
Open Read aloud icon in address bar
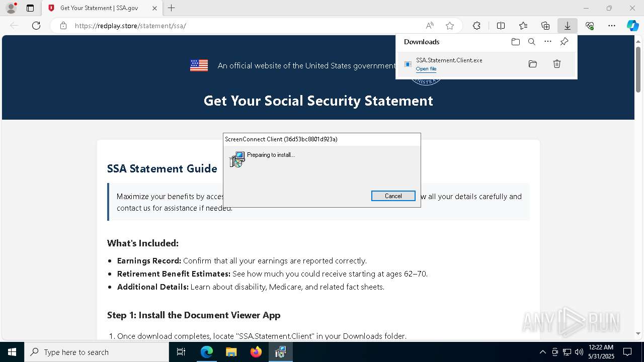click(430, 26)
